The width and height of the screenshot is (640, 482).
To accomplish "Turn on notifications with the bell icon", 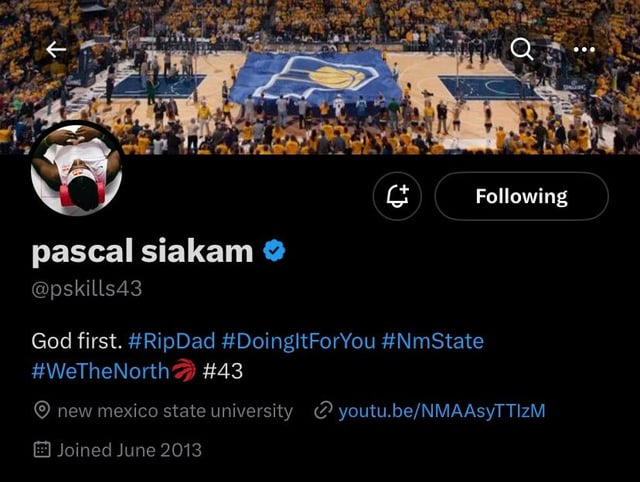I will click(x=398, y=196).
